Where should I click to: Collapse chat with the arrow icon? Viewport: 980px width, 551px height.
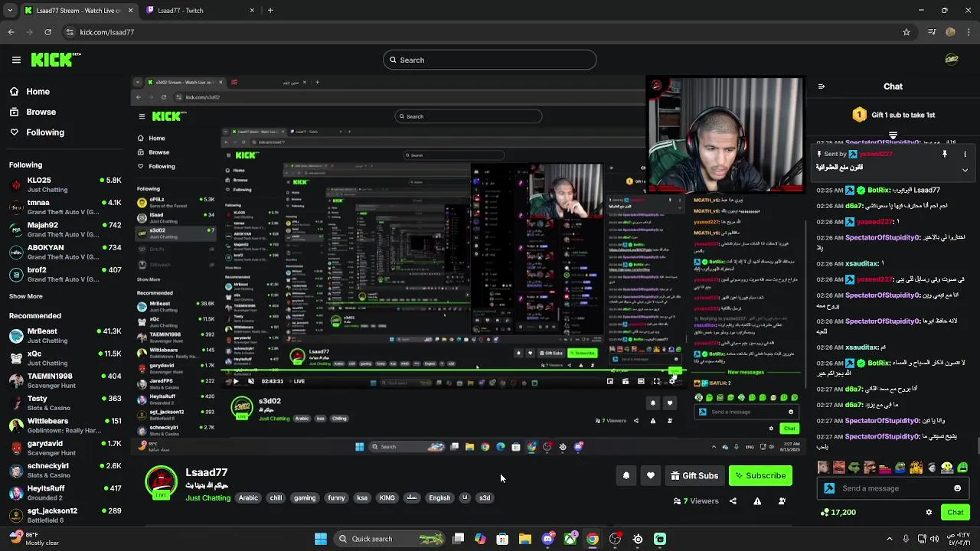click(822, 86)
